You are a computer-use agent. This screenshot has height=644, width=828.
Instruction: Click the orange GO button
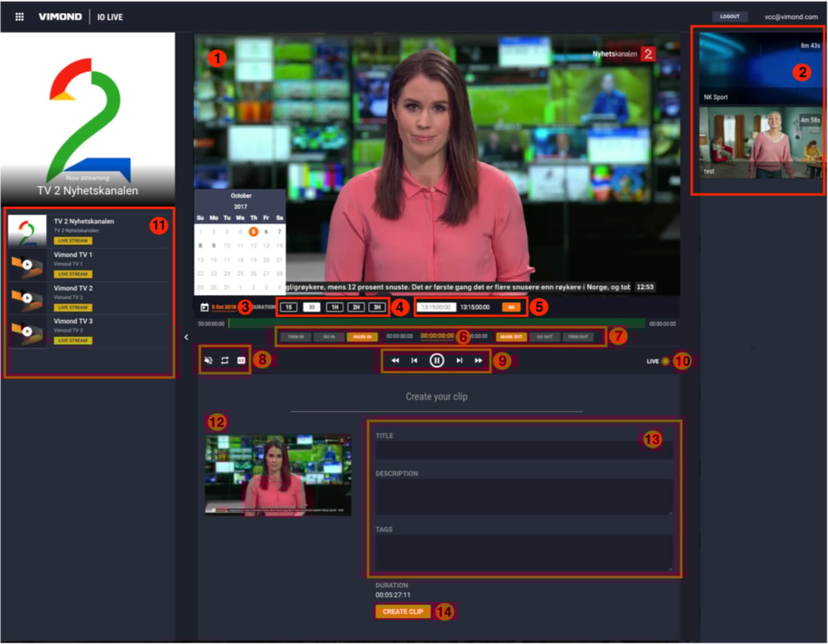[511, 307]
